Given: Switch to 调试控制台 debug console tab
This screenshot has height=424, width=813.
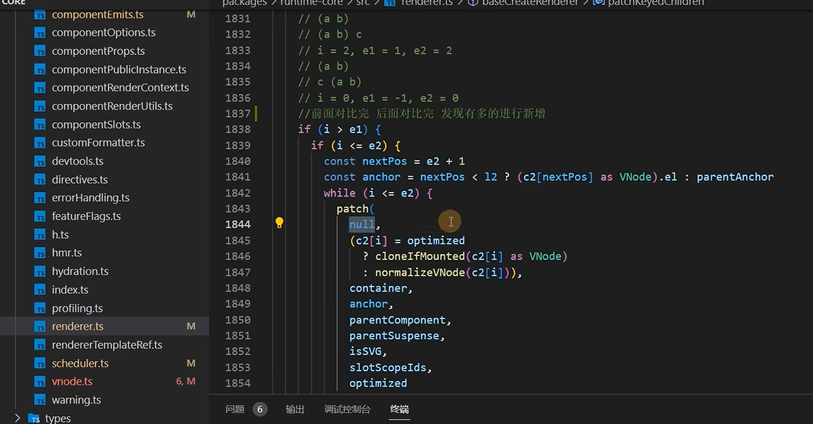Looking at the screenshot, I should coord(347,409).
